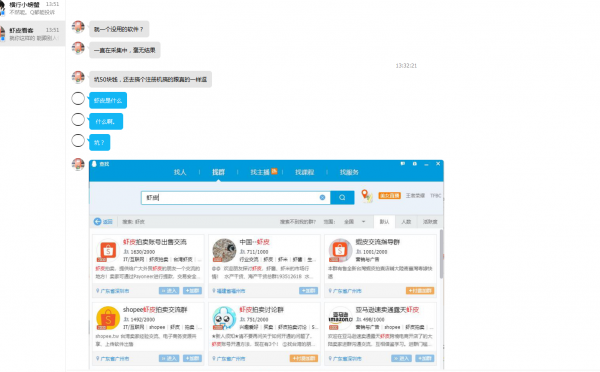Click the TFBC hot search tag
Screen dimensions: 600x372
coord(435,196)
